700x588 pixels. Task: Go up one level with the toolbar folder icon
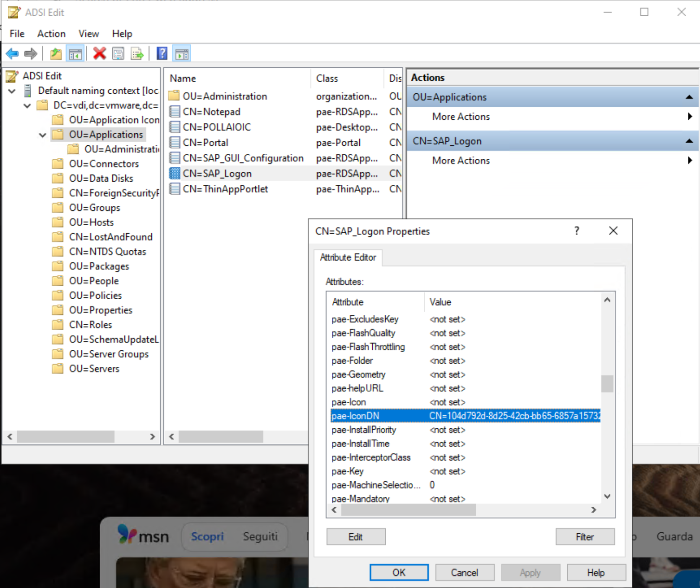[56, 54]
